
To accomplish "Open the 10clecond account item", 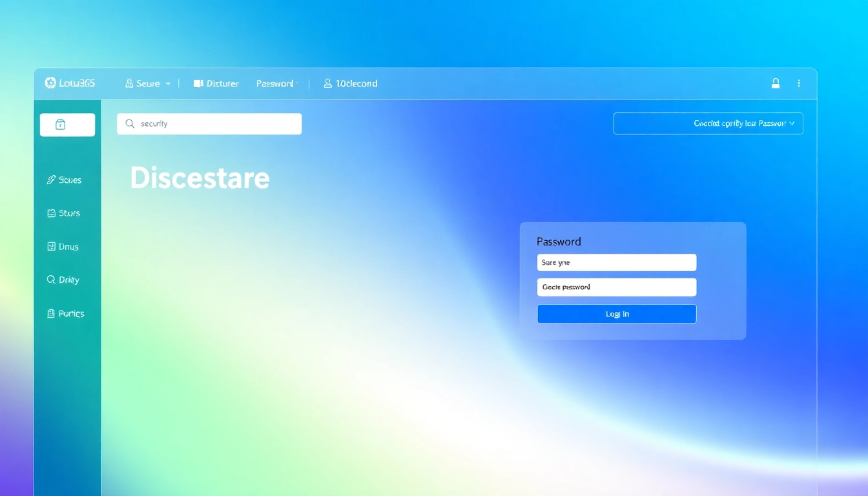I will click(x=351, y=83).
